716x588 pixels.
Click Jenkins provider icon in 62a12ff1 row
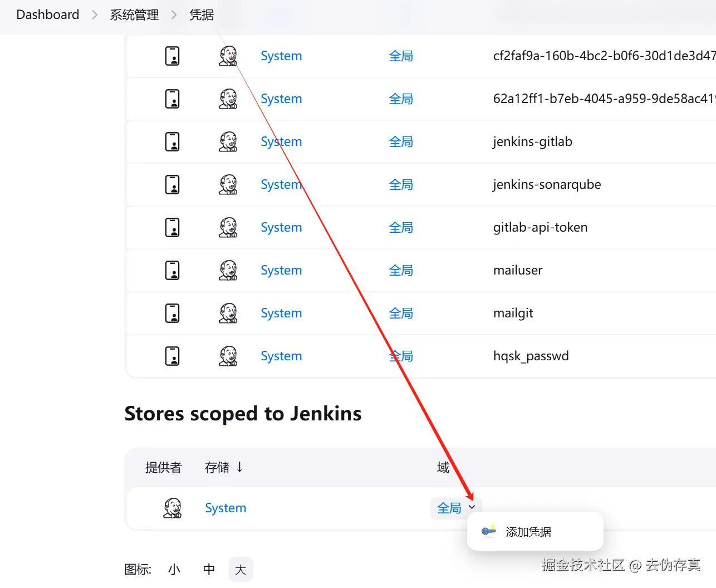[x=228, y=99]
